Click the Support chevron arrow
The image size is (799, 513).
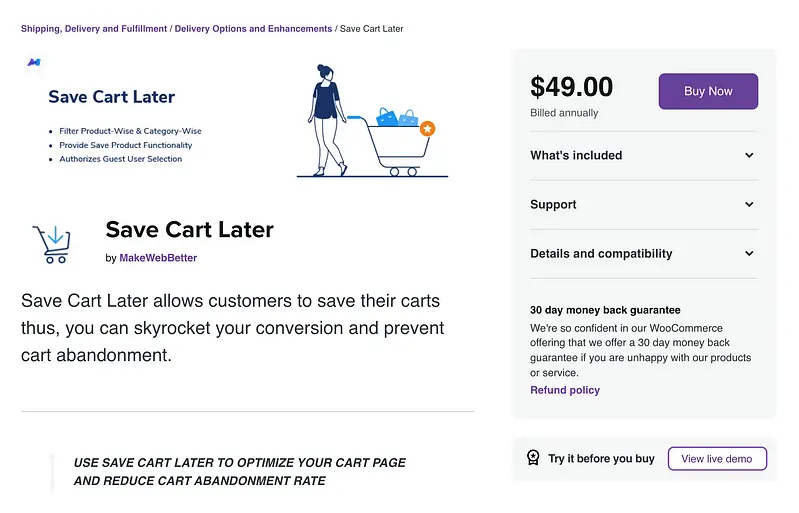[x=749, y=204]
